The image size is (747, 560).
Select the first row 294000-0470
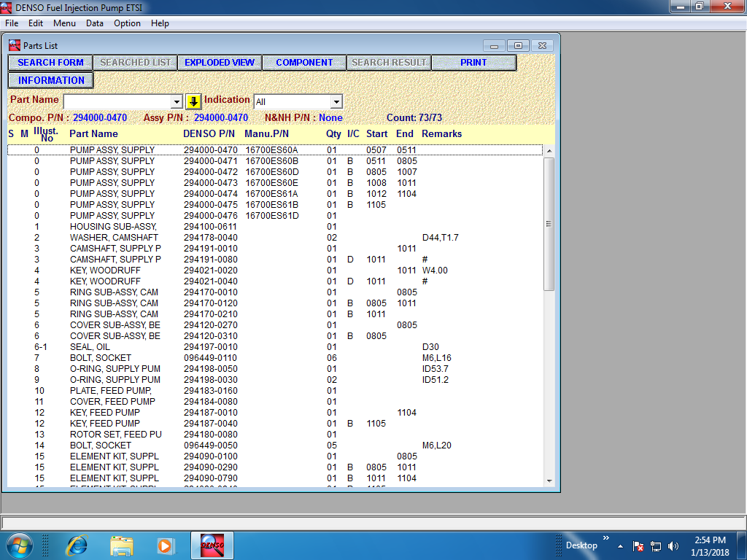tap(275, 150)
